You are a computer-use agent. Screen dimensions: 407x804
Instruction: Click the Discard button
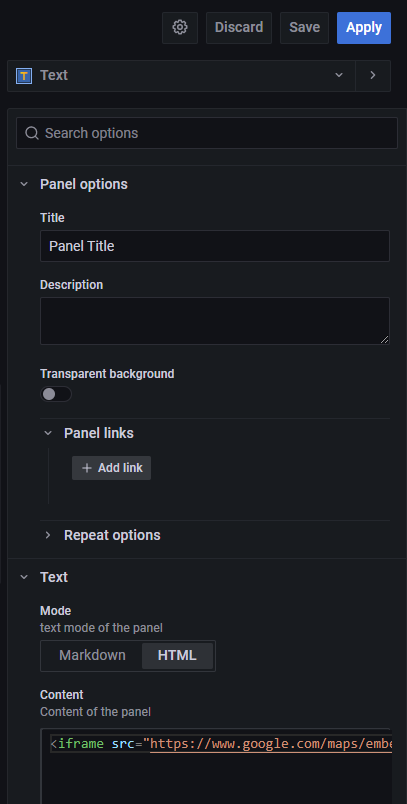(239, 28)
